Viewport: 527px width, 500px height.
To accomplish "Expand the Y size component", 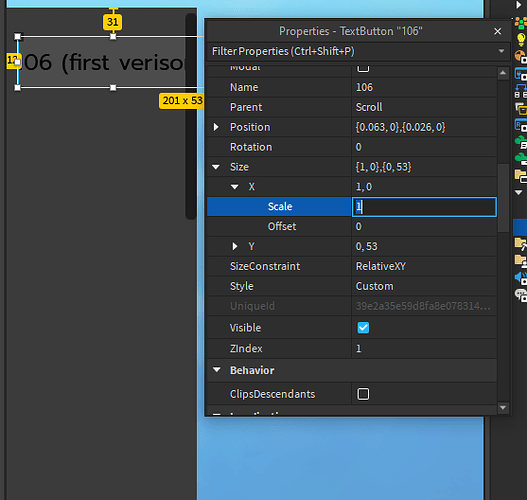I will 235,246.
